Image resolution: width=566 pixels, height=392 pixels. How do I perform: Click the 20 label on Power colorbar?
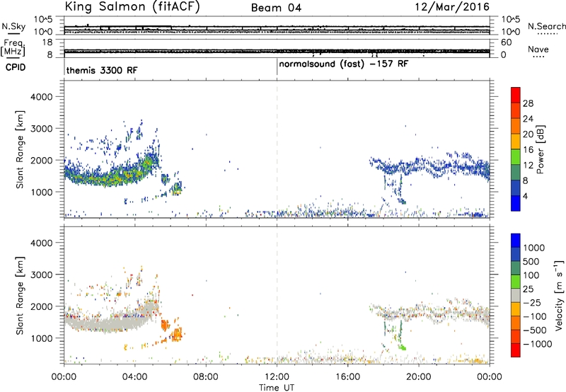528,134
